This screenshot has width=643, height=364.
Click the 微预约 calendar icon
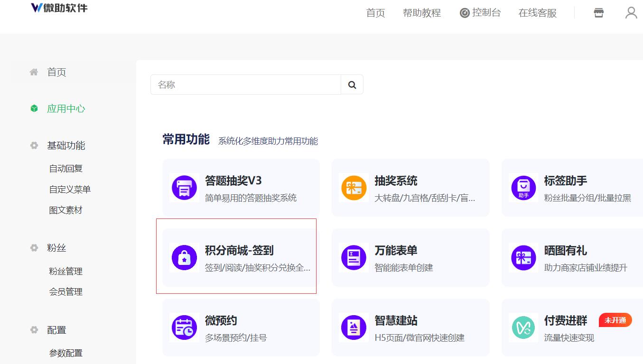pyautogui.click(x=184, y=328)
